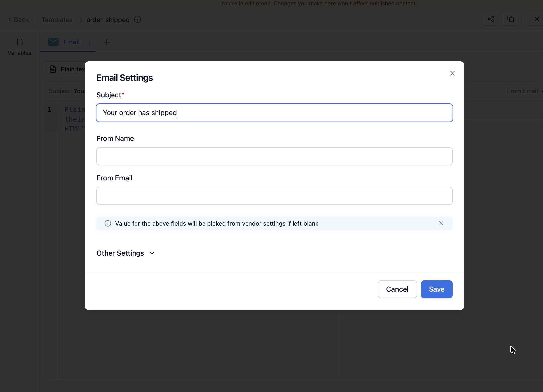The image size is (543, 392).
Task: Click the duplicate template icon
Action: pos(511,19)
